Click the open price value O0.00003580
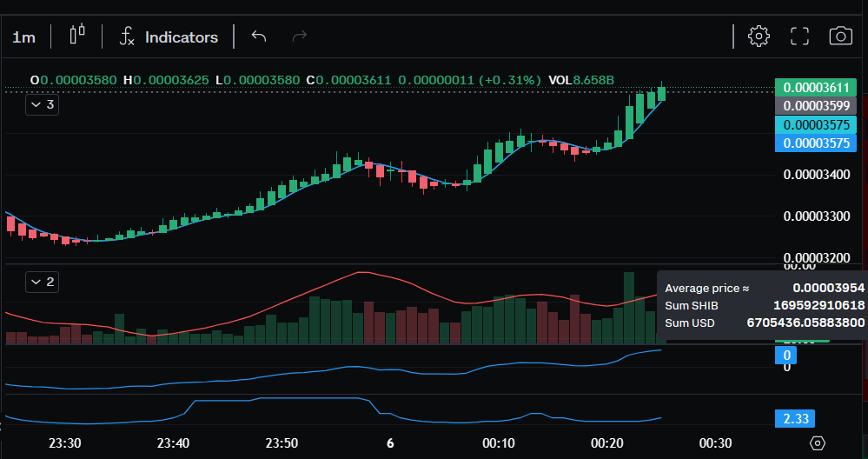 tap(74, 80)
